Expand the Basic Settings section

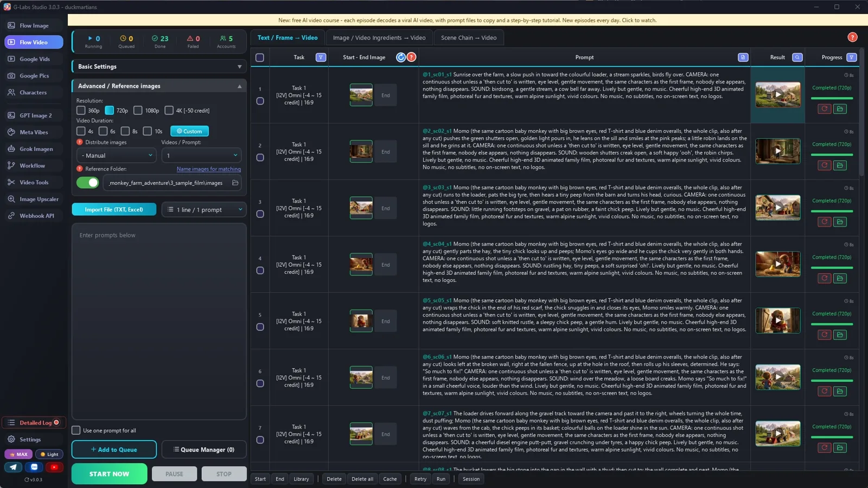159,67
